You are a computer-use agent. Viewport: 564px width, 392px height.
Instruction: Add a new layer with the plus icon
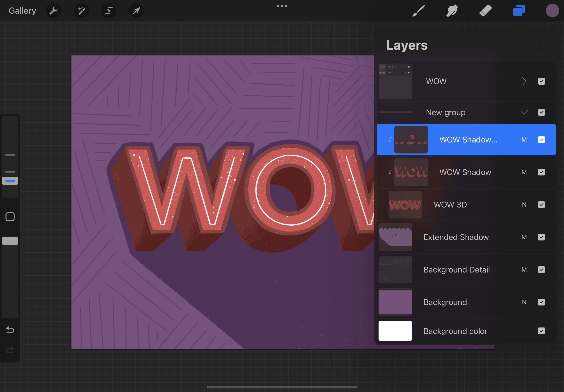(541, 45)
